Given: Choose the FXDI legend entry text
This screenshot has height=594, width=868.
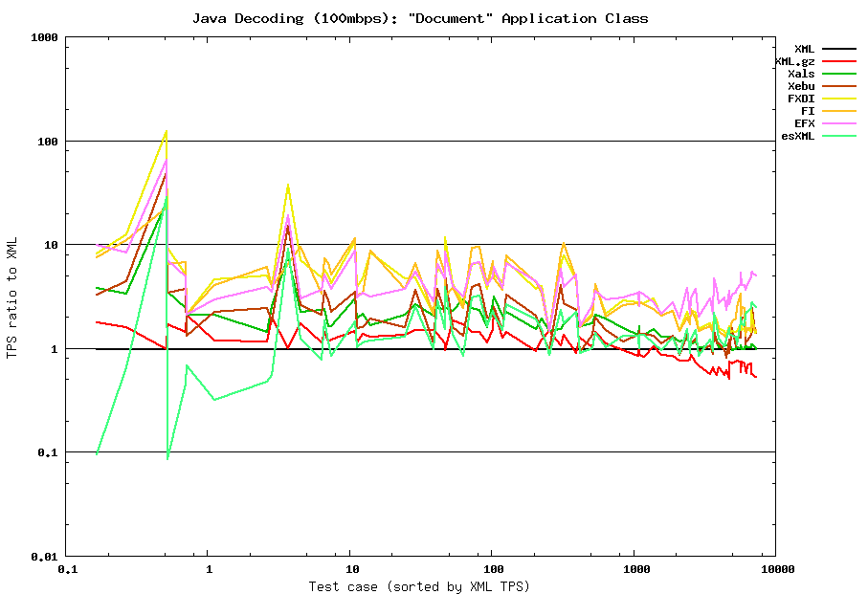Looking at the screenshot, I should click(x=801, y=99).
